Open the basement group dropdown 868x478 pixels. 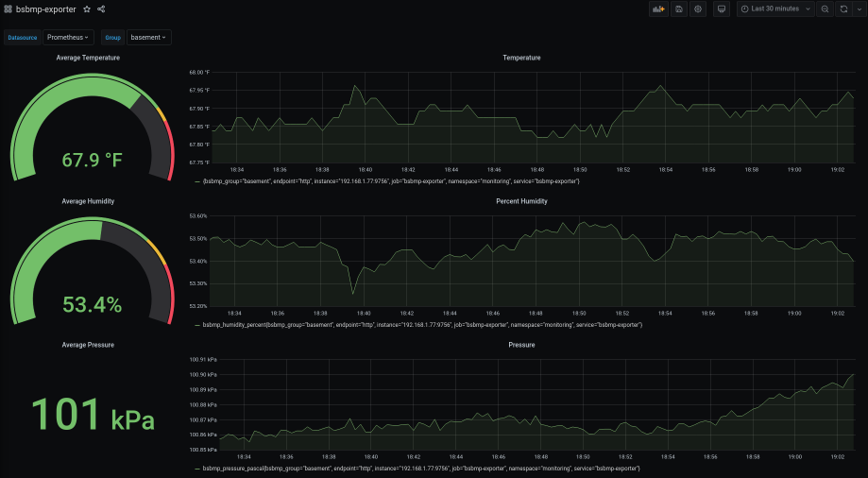(x=149, y=37)
